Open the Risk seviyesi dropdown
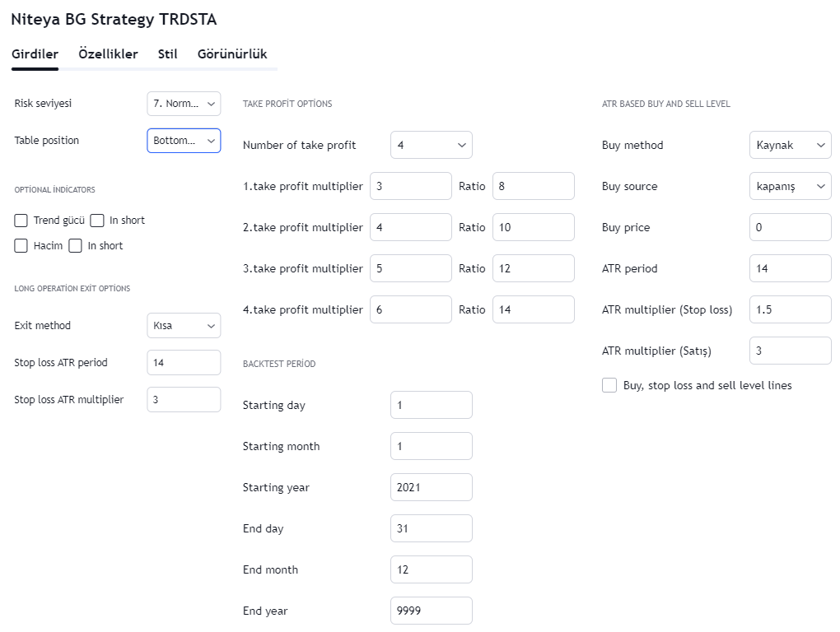 point(184,104)
